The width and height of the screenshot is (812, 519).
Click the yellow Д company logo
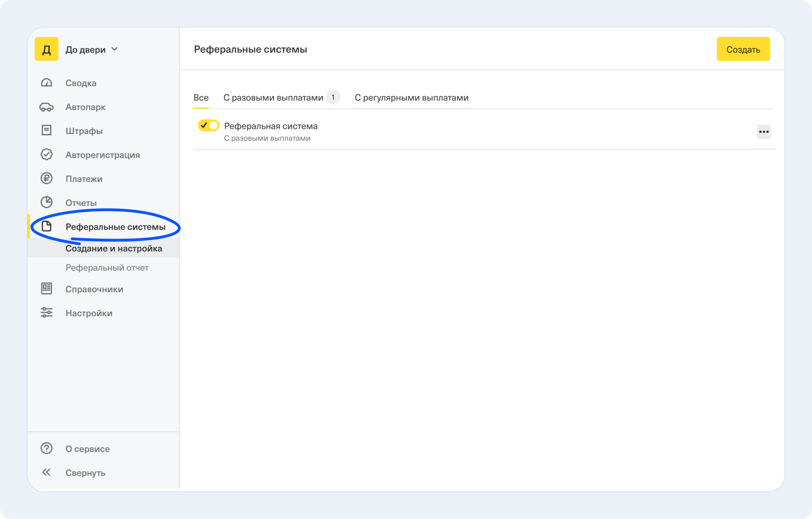coord(46,49)
